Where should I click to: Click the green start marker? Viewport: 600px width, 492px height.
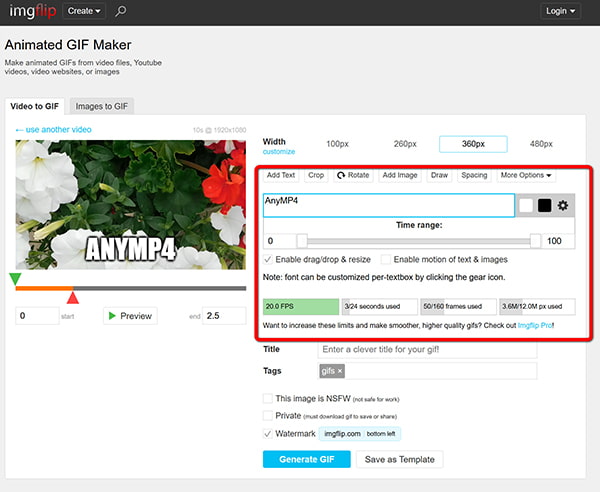(15, 279)
